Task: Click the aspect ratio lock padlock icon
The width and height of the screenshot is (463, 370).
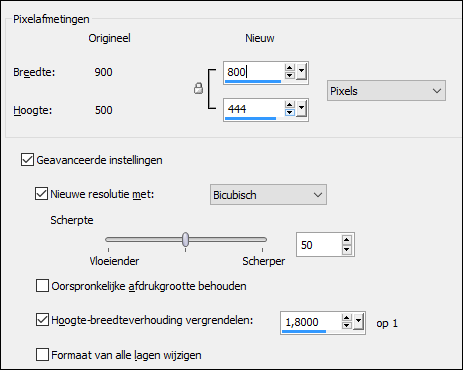Action: click(x=198, y=88)
